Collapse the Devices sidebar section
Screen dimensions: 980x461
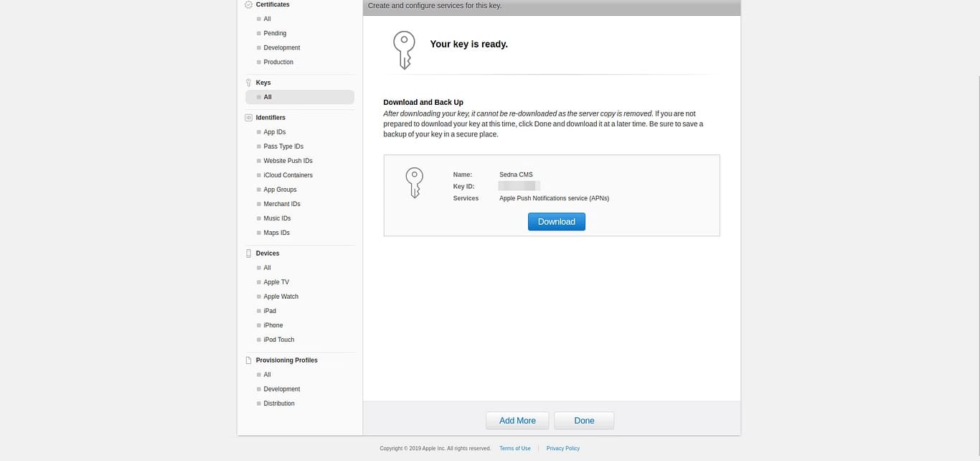coord(267,253)
